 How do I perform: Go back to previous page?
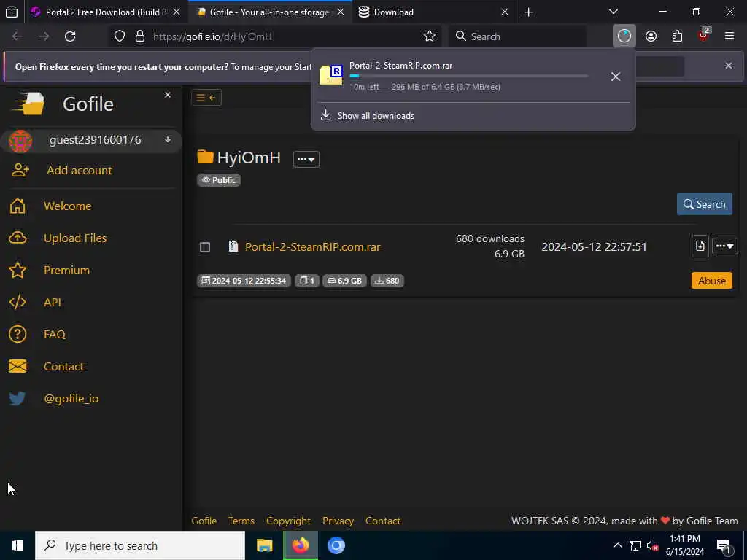click(18, 36)
